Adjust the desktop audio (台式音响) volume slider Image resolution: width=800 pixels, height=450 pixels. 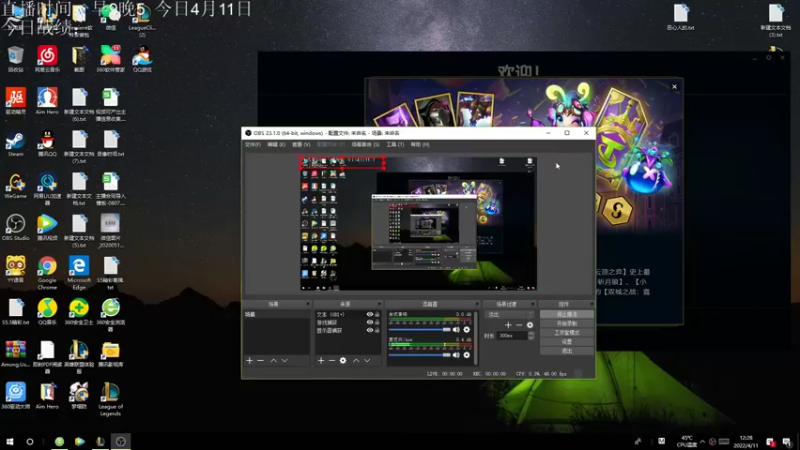coord(419,330)
